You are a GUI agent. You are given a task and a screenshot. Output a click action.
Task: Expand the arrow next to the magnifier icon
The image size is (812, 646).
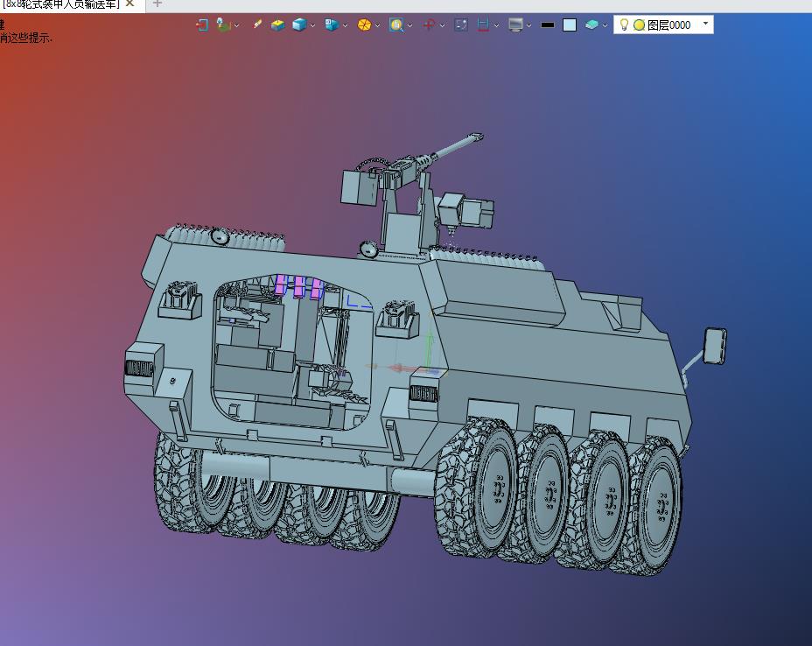pos(410,25)
